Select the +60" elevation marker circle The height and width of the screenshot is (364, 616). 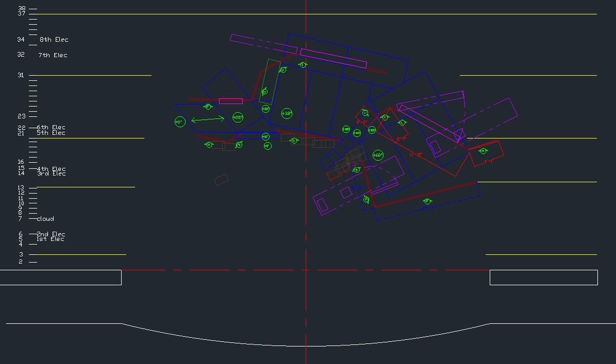pos(378,155)
